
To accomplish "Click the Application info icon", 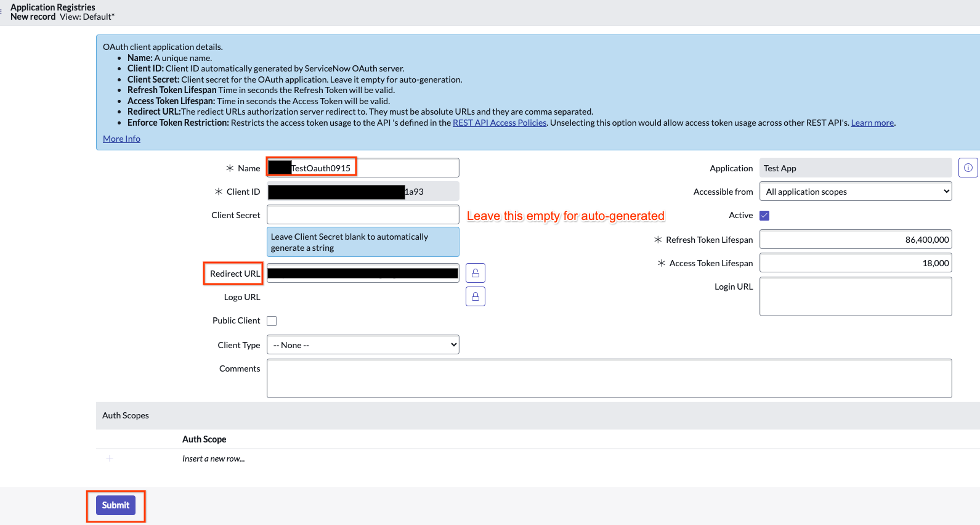I will click(968, 168).
